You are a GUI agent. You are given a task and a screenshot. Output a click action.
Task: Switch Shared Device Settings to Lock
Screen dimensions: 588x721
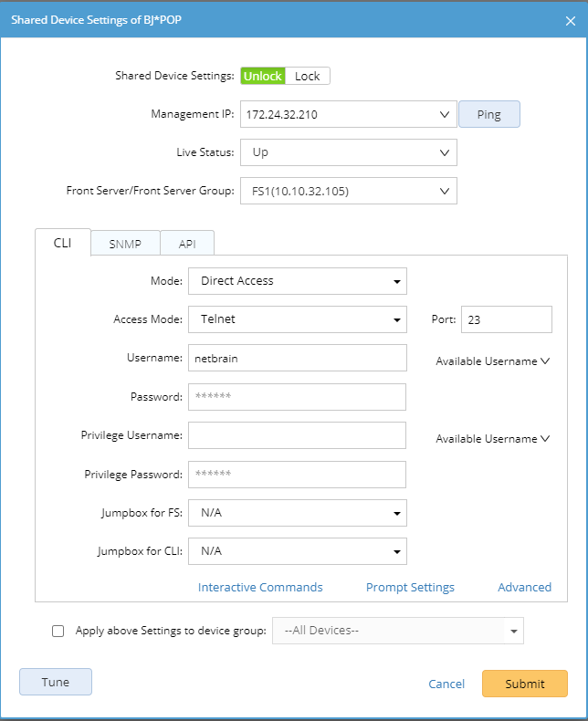click(x=308, y=76)
